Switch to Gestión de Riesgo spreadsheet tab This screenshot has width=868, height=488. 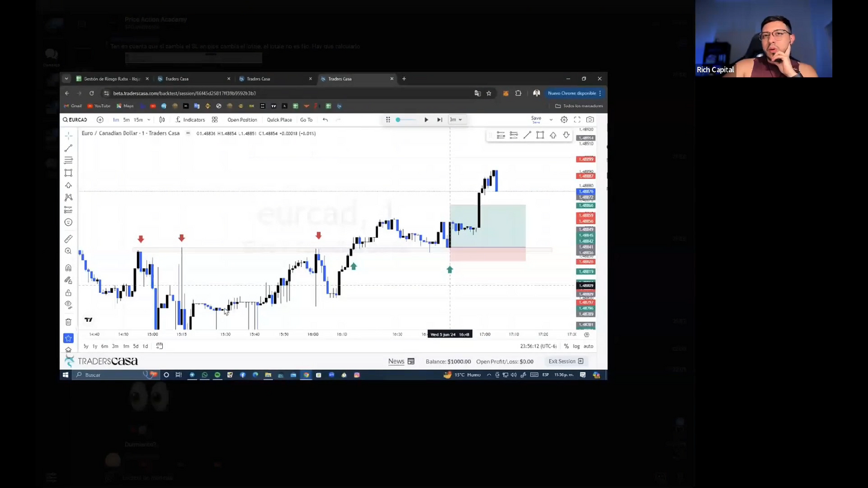coord(111,79)
